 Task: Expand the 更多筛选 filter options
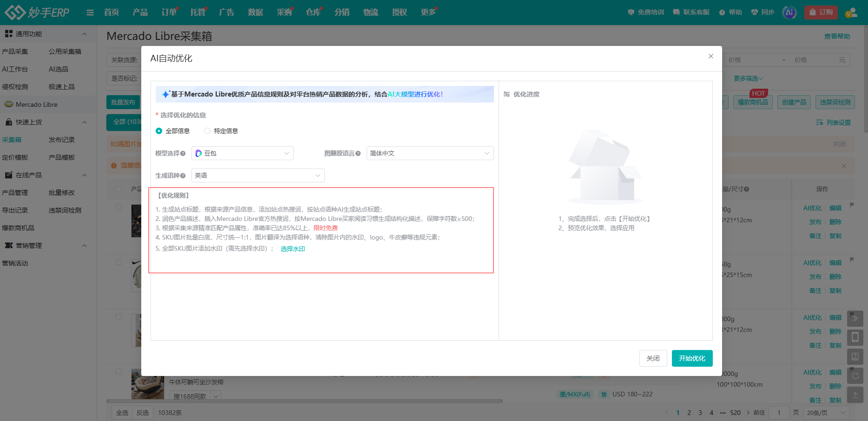pos(748,79)
